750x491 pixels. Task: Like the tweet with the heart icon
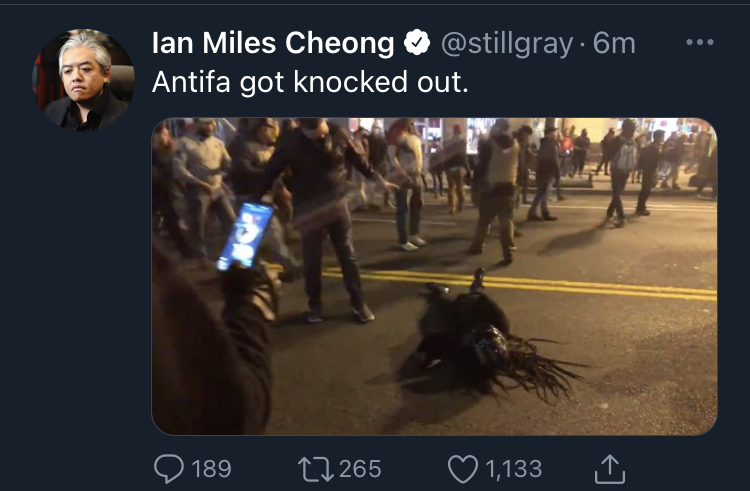[x=463, y=469]
